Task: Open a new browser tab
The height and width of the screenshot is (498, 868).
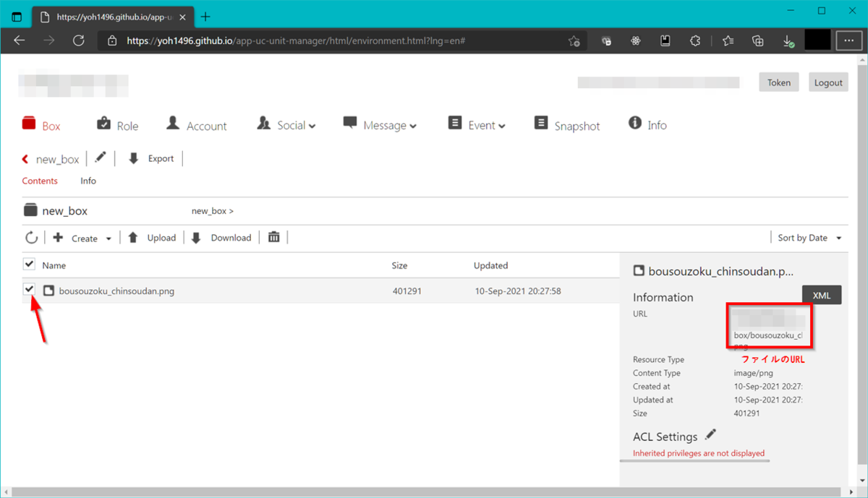Action: click(205, 16)
